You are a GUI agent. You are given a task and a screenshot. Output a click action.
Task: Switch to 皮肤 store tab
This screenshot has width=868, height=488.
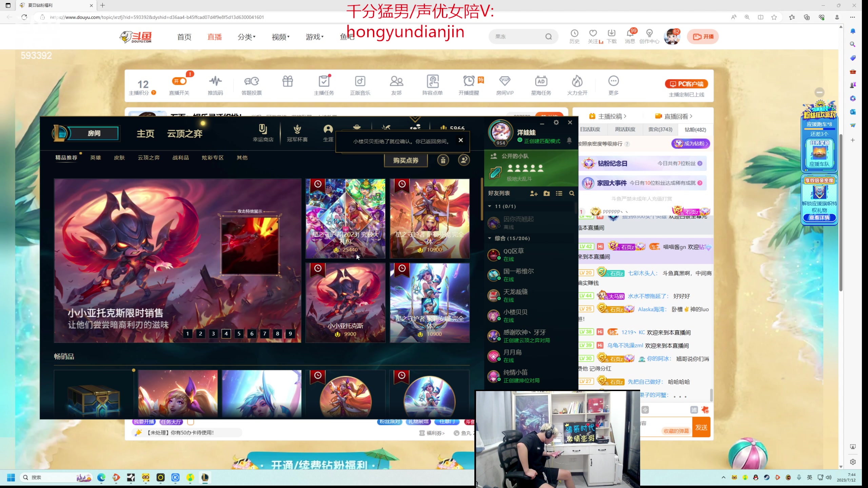tap(119, 158)
